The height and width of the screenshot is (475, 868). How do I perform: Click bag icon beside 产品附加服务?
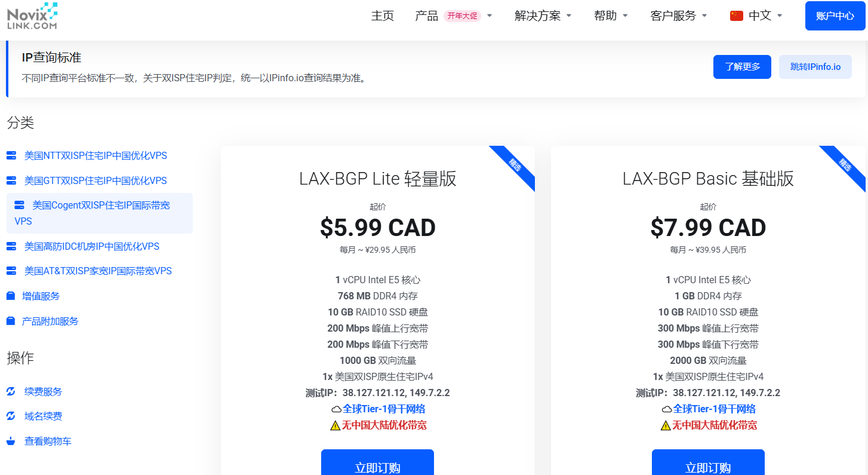pyautogui.click(x=10, y=321)
